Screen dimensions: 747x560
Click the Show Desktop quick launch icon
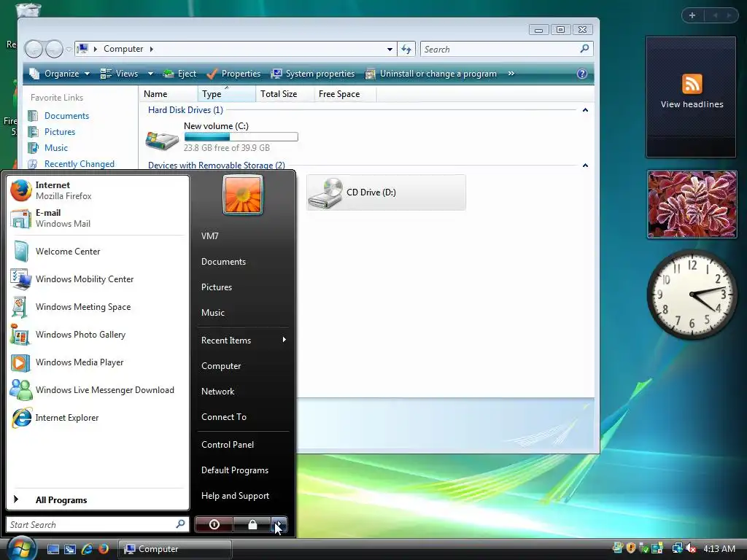(53, 549)
